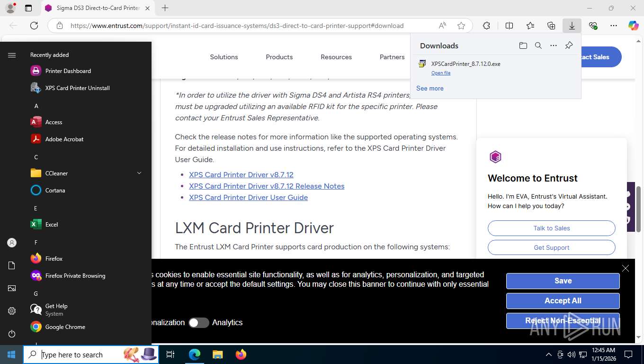This screenshot has height=364, width=644.
Task: Open the Partners nav menu
Action: coord(392,57)
